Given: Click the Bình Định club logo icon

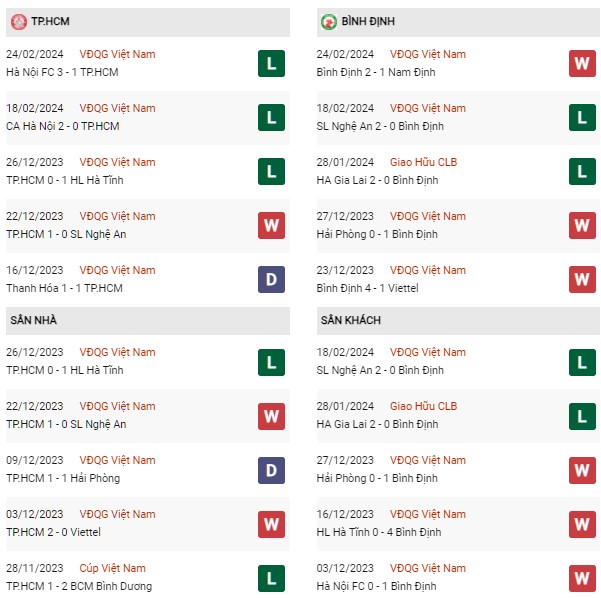Looking at the screenshot, I should point(328,21).
